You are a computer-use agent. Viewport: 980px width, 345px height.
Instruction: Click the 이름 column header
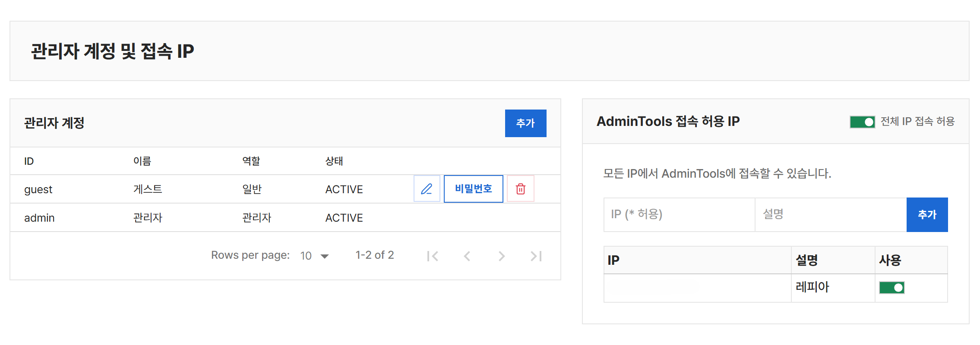click(x=142, y=161)
